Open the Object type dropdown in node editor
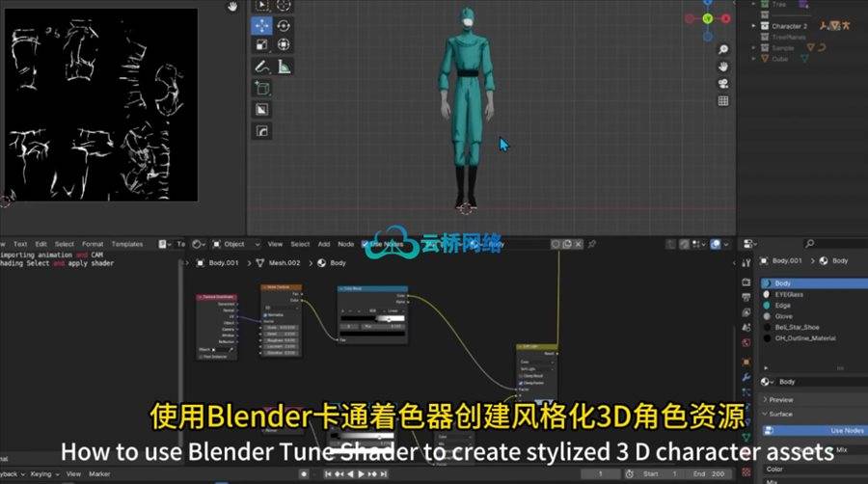This screenshot has height=484, width=868. pyautogui.click(x=233, y=244)
